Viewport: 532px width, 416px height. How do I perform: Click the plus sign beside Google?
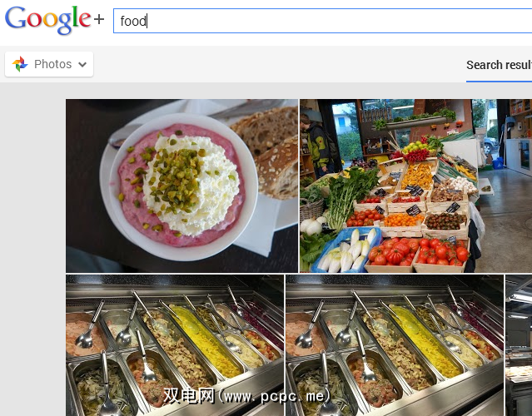[x=99, y=19]
